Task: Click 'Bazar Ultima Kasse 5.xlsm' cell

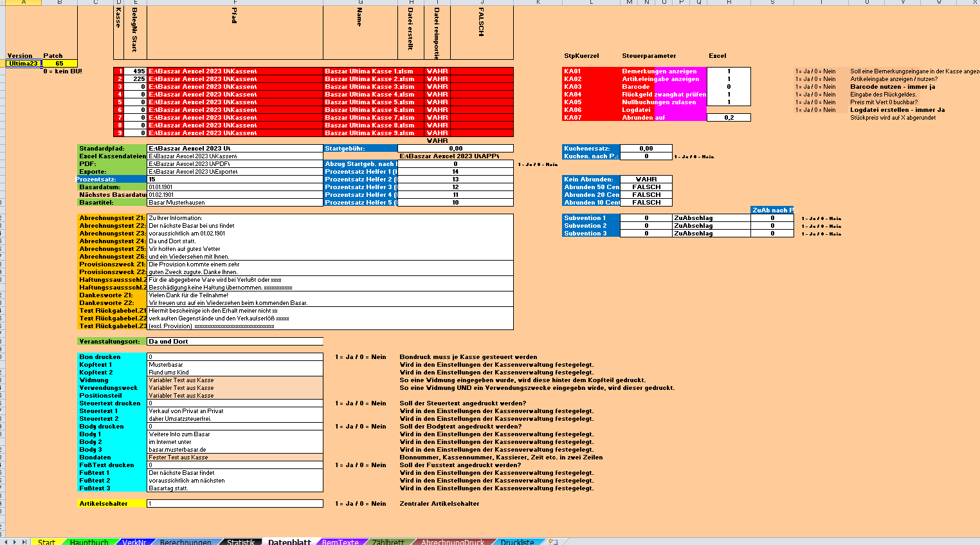Action: [360, 102]
